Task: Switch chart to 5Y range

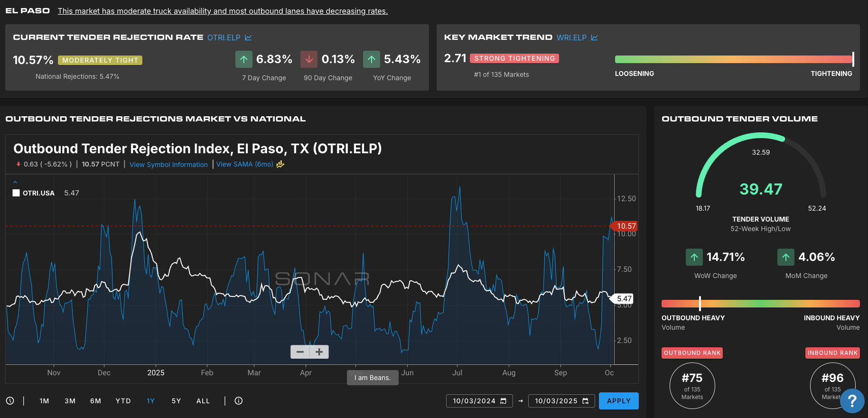Action: (x=176, y=401)
